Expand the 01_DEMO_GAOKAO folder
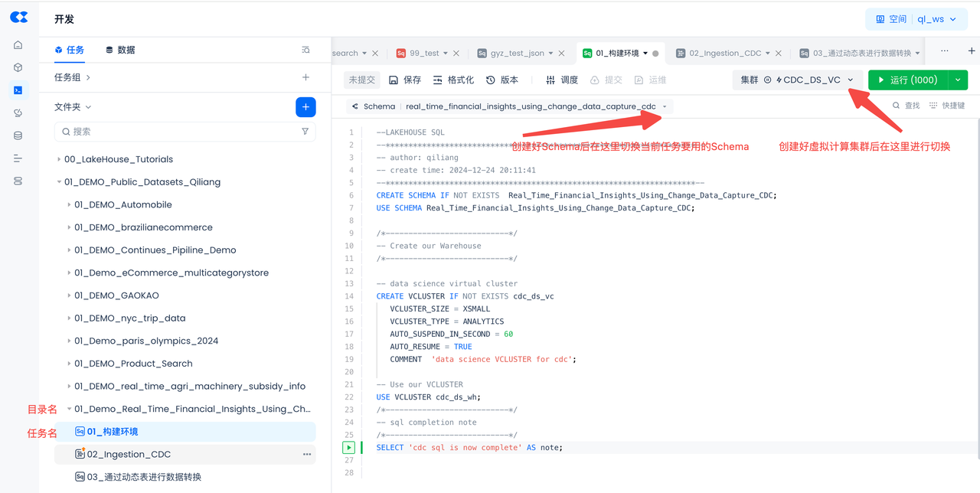The width and height of the screenshot is (980, 493). [x=69, y=295]
